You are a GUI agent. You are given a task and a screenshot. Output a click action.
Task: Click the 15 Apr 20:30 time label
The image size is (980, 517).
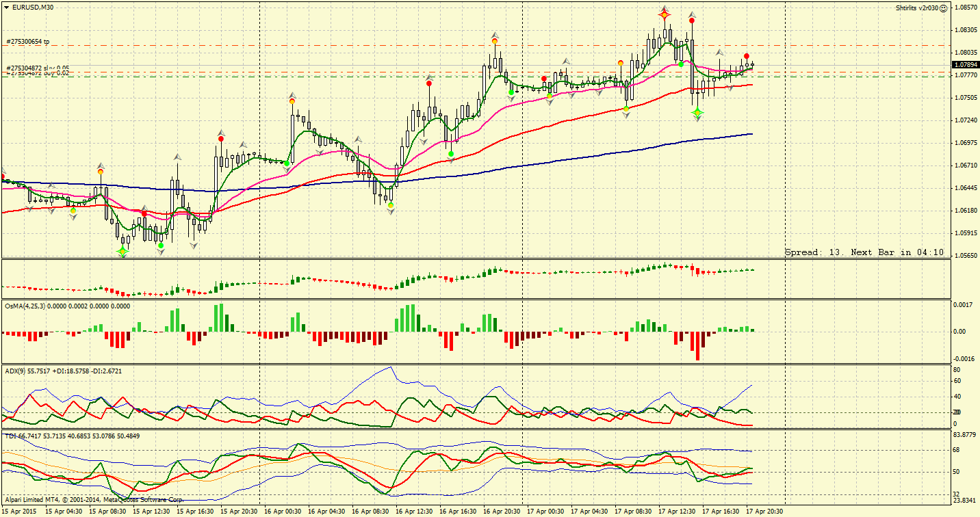(x=238, y=512)
